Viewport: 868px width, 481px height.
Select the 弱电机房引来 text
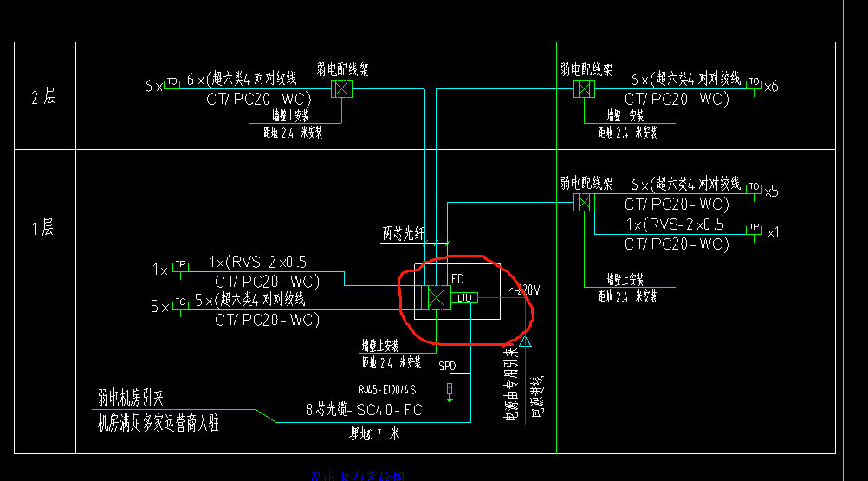point(131,398)
